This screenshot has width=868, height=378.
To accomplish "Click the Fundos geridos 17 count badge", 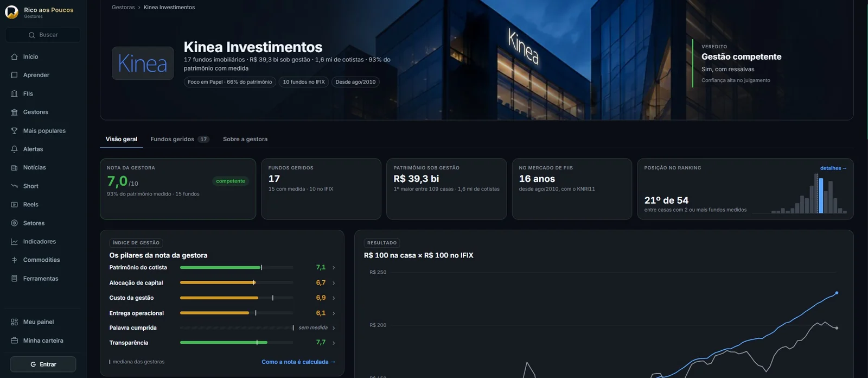I will [203, 139].
